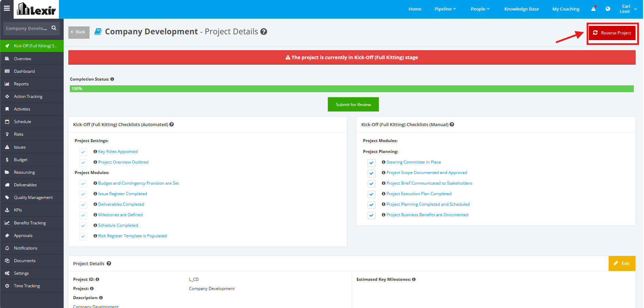The height and width of the screenshot is (308, 644).
Task: Open Project Planning Completed and Scheduled link
Action: [428, 204]
